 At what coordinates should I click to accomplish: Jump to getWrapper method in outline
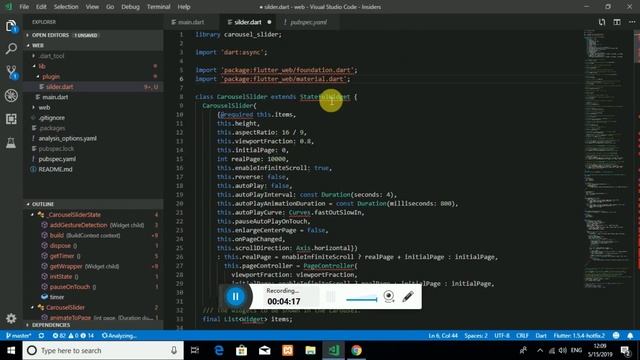tap(93, 266)
